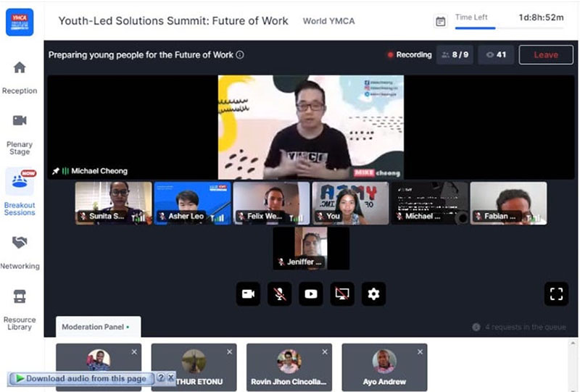Open the participants count 8/9 list
This screenshot has width=580, height=392.
click(455, 55)
